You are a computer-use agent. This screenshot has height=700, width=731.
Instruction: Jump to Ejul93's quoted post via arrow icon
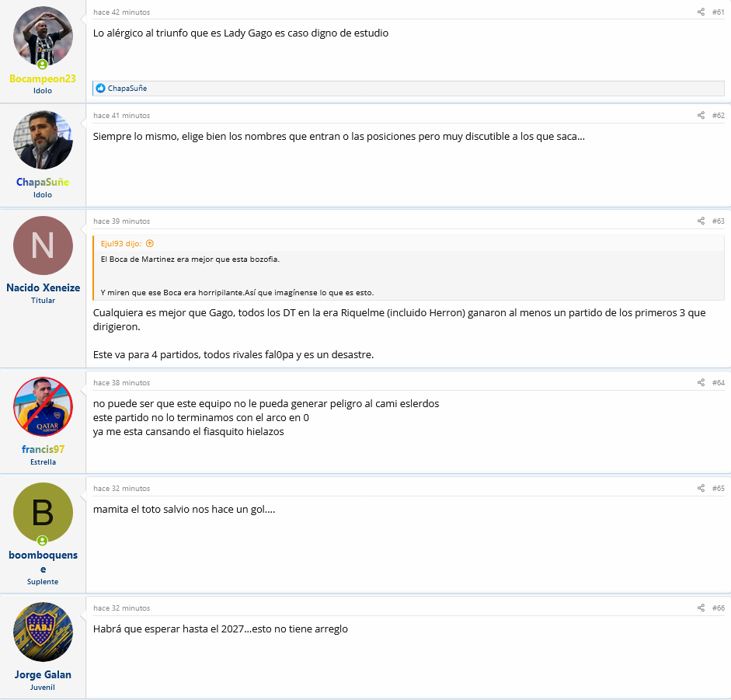point(150,243)
